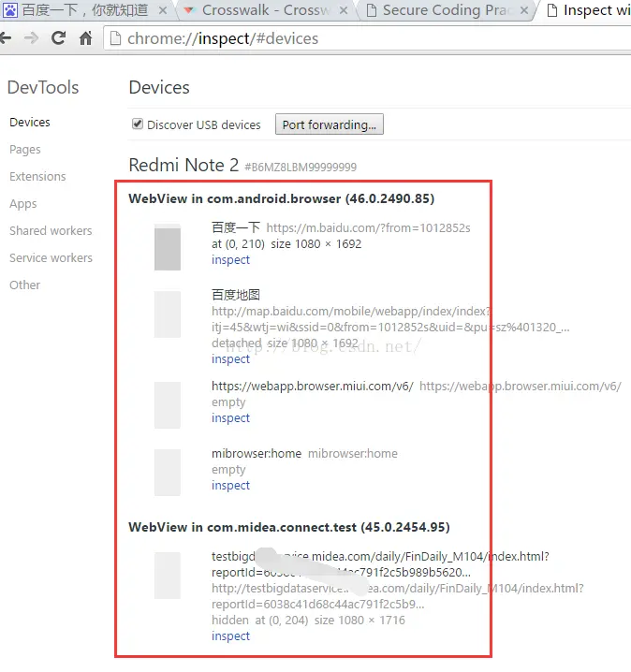Click the browser forward arrow
The height and width of the screenshot is (672, 631).
31,38
